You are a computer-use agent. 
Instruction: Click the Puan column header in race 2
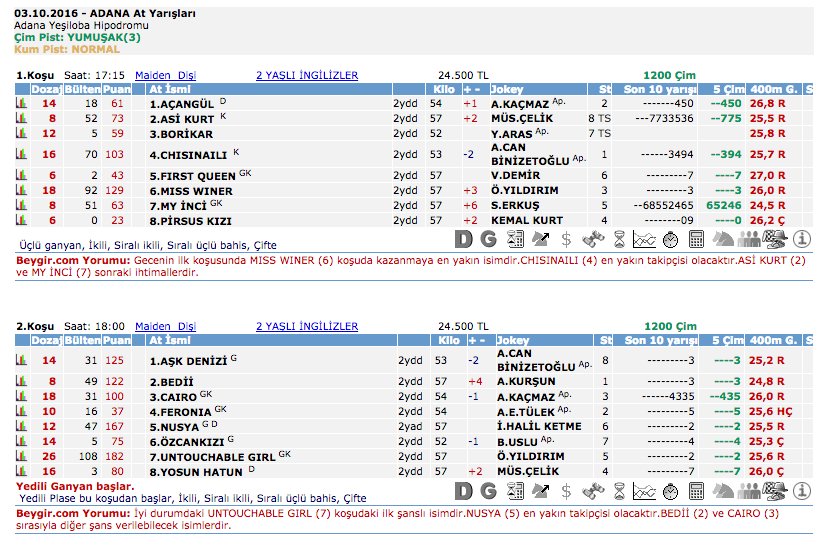pyautogui.click(x=117, y=340)
